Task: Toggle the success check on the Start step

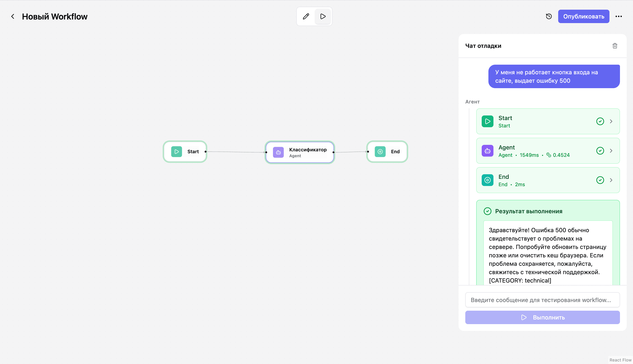Action: (600, 121)
